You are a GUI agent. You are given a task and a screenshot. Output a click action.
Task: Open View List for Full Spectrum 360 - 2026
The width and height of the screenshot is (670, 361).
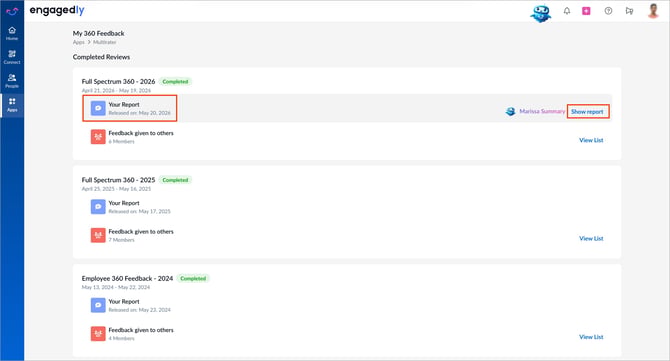pos(591,140)
